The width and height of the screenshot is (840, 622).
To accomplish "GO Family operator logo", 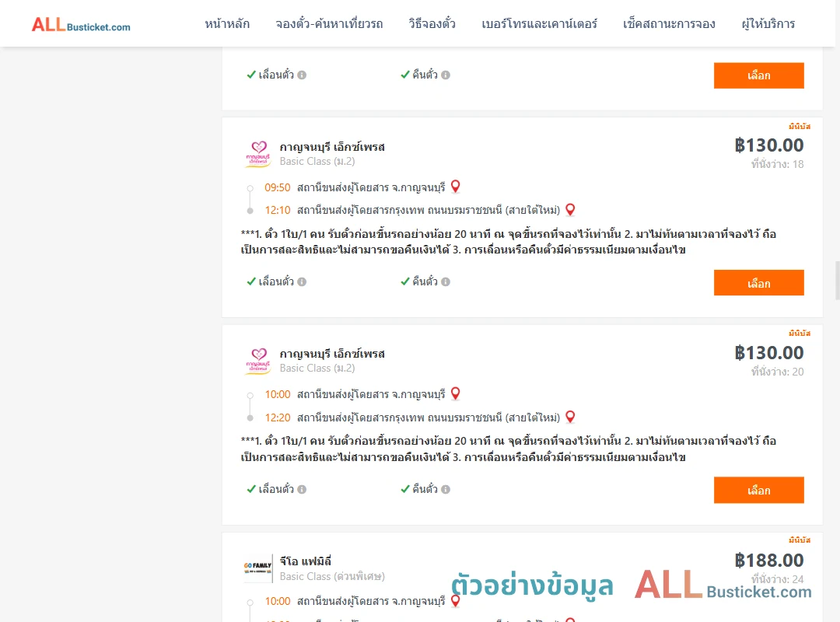I will tap(258, 568).
